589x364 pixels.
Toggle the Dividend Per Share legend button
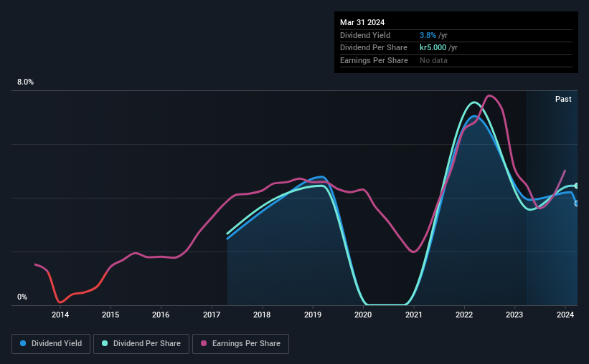click(141, 343)
